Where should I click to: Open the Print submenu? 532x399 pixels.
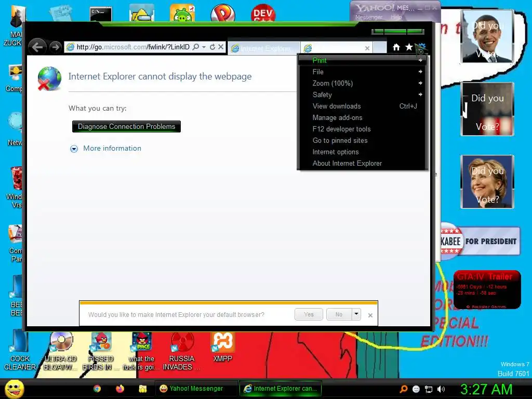[363, 60]
